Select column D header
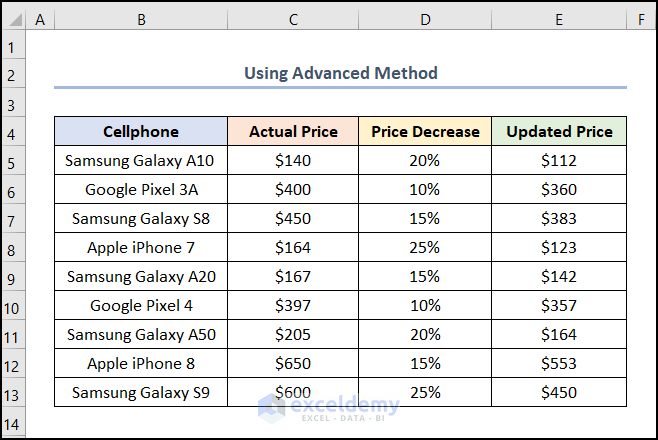The width and height of the screenshot is (658, 440). click(x=425, y=19)
